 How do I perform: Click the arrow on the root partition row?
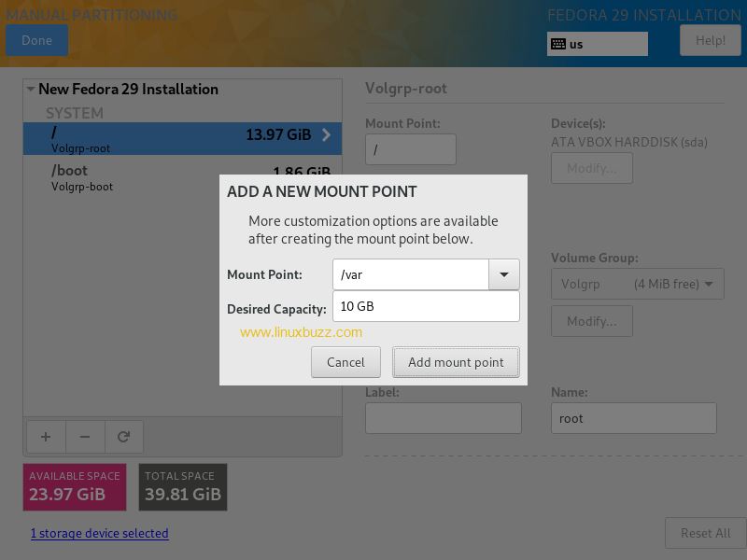click(x=326, y=134)
